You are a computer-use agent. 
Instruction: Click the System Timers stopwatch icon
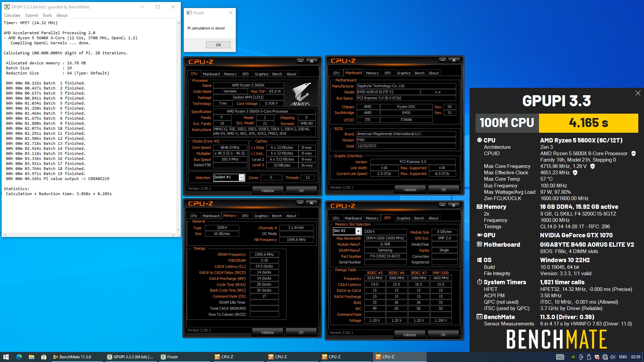point(479,282)
